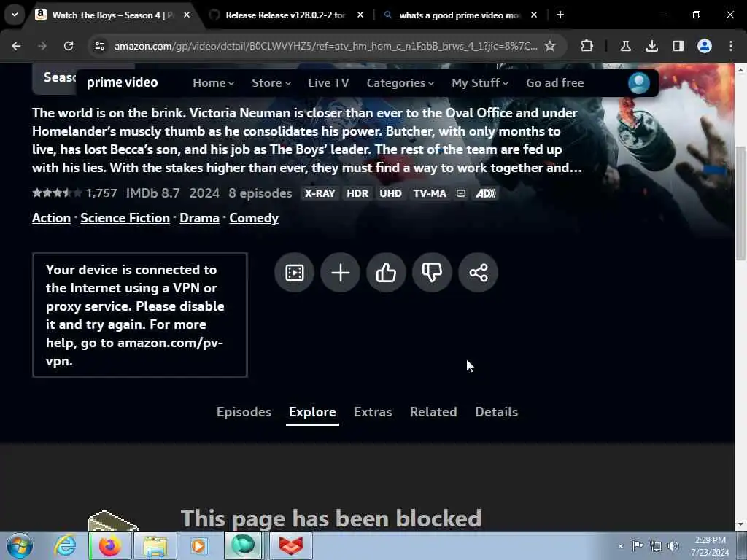747x560 pixels.
Task: Open the Prime Video profile avatar
Action: [x=639, y=83]
